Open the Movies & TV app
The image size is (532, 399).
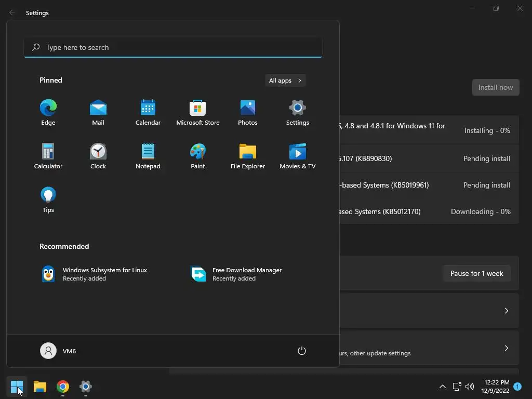click(298, 156)
